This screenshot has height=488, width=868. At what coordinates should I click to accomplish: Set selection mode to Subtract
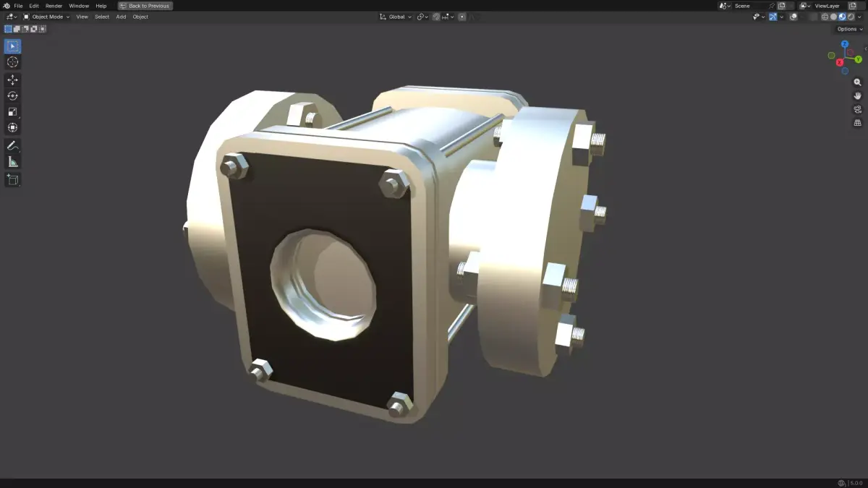pos(25,29)
